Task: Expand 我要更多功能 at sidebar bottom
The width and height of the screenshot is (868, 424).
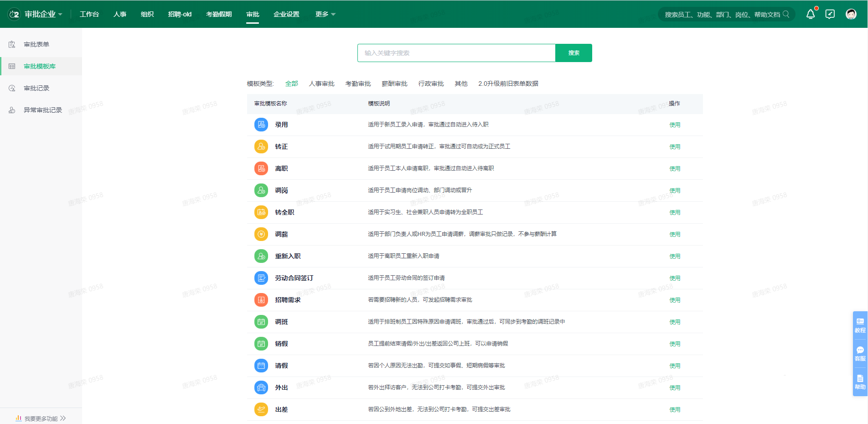Action: pos(41,418)
